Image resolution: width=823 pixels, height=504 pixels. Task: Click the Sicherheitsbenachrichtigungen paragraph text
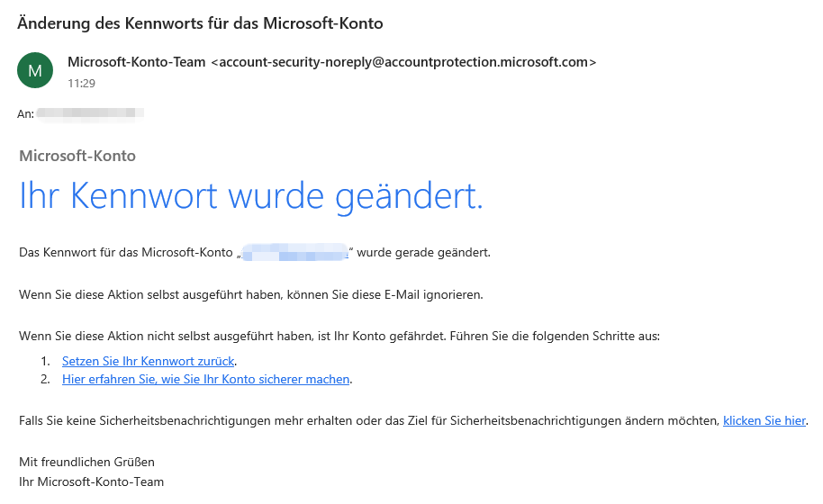pyautogui.click(x=369, y=420)
